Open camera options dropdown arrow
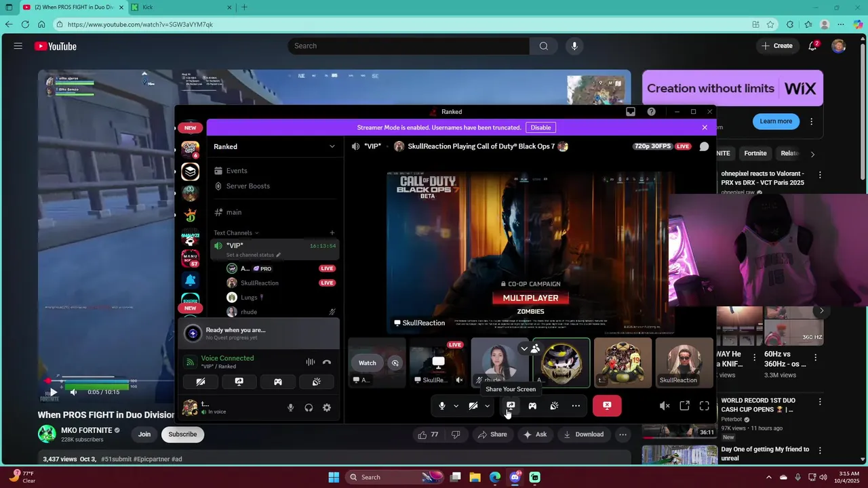This screenshot has width=868, height=488. (x=487, y=406)
